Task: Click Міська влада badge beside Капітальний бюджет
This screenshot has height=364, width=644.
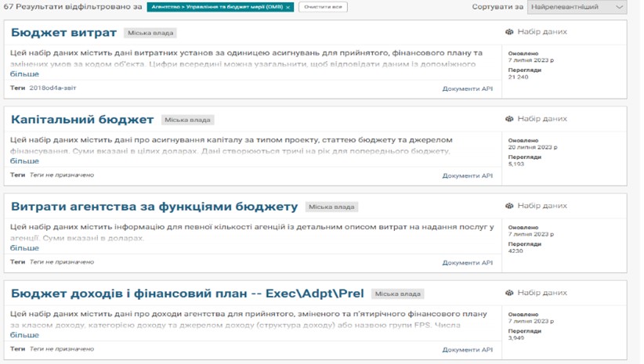Action: 187,120
